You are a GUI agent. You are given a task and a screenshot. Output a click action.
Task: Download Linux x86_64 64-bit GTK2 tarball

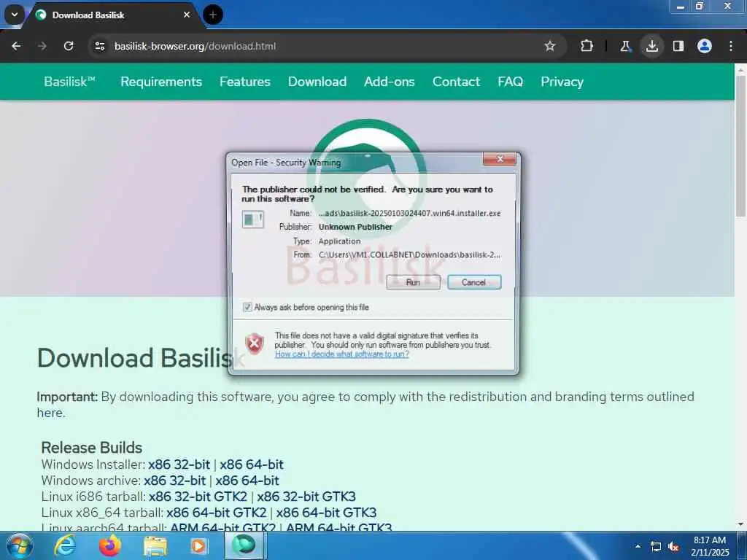[x=216, y=513]
